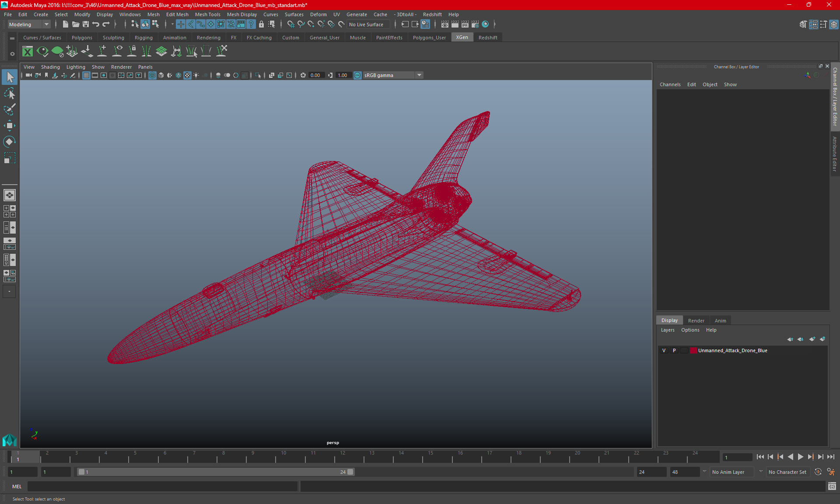Click the MEL command input field
Screen dimensions: 840x504
[162, 486]
